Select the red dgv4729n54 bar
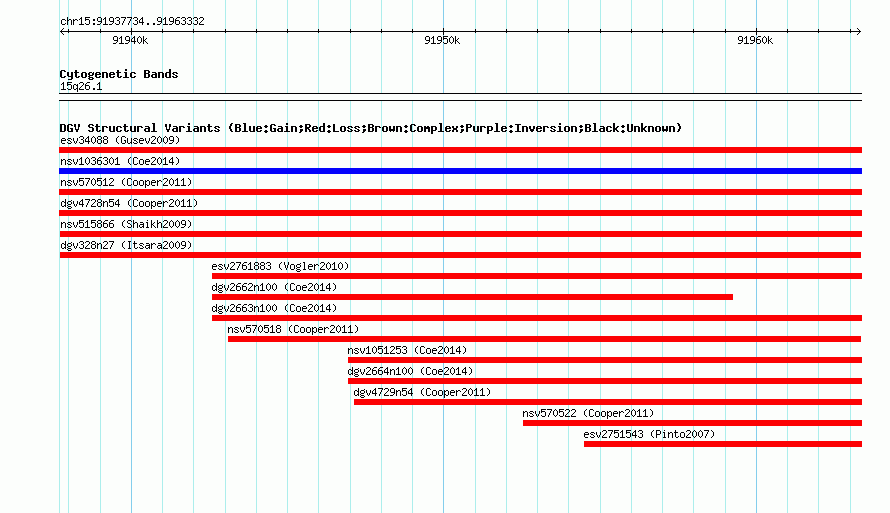The image size is (890, 513). 608,402
